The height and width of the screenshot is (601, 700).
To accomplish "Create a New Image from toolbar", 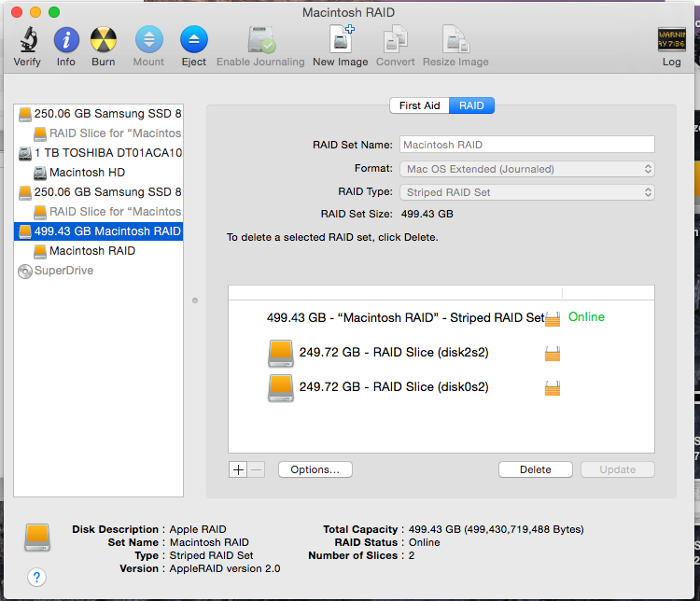I will point(341,38).
